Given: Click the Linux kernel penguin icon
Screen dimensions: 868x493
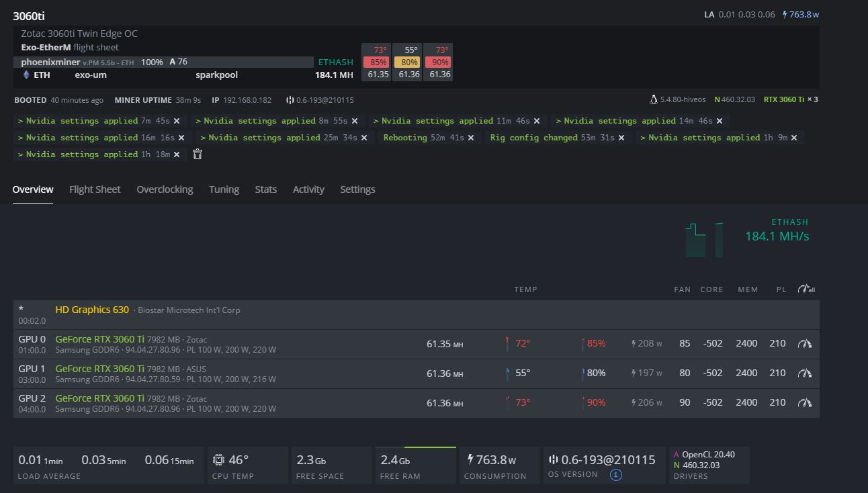Looking at the screenshot, I should [x=654, y=99].
